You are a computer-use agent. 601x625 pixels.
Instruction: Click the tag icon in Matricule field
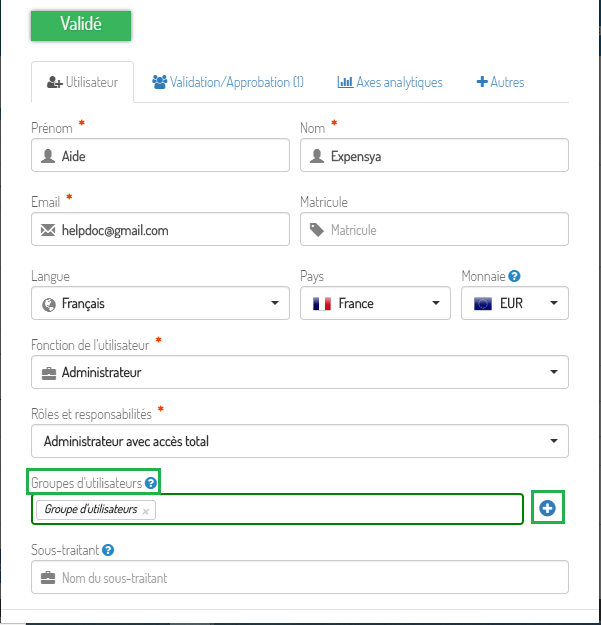317,230
